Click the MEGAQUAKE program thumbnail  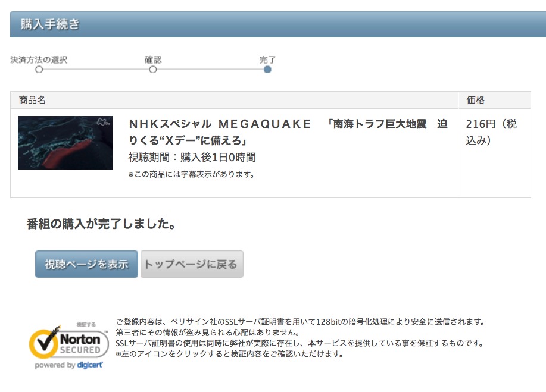65,143
